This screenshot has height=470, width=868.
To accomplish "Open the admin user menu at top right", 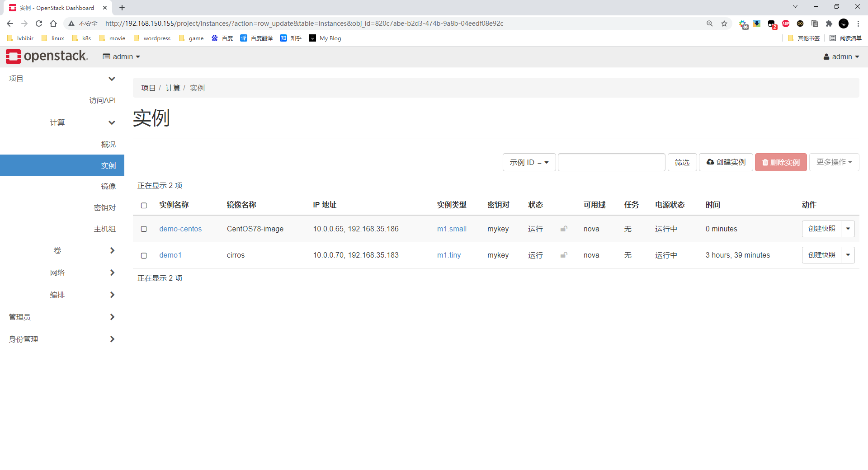I will (841, 56).
